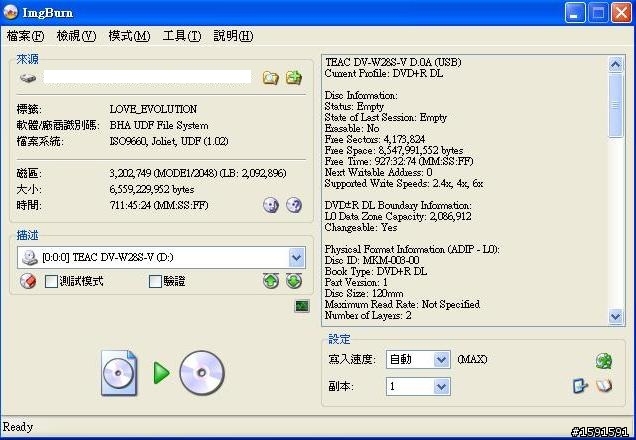
Task: Open the 說明(H) menu
Action: point(233,36)
